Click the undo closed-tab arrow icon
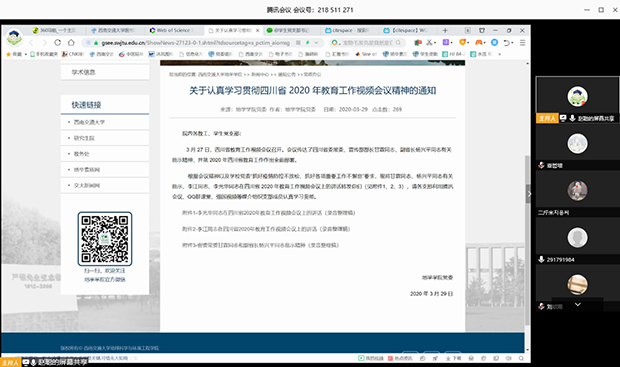This screenshot has width=620, height=367. [507, 42]
